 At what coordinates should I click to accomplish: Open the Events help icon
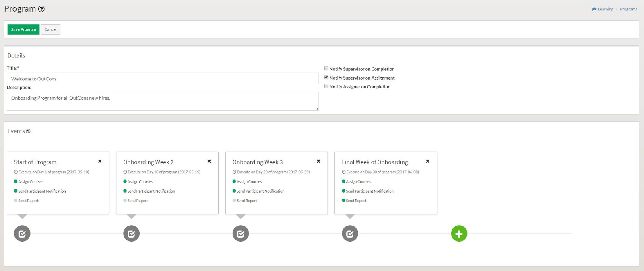point(28,131)
